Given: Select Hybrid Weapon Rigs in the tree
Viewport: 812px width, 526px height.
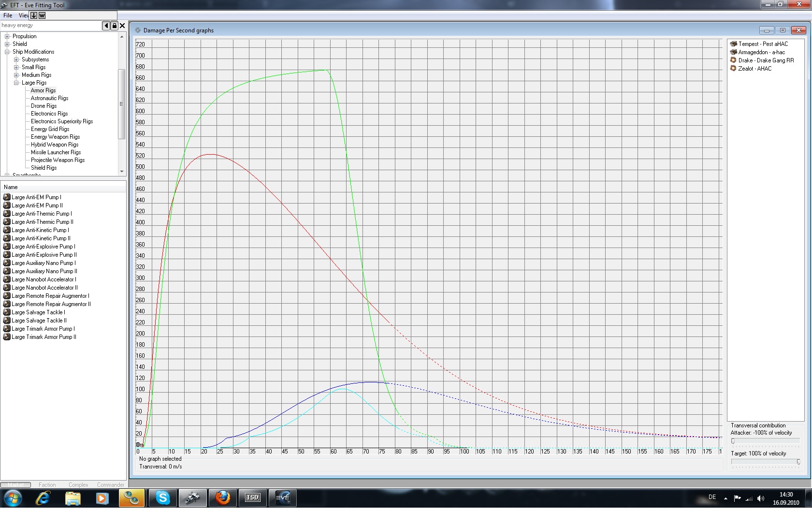Looking at the screenshot, I should tap(55, 145).
